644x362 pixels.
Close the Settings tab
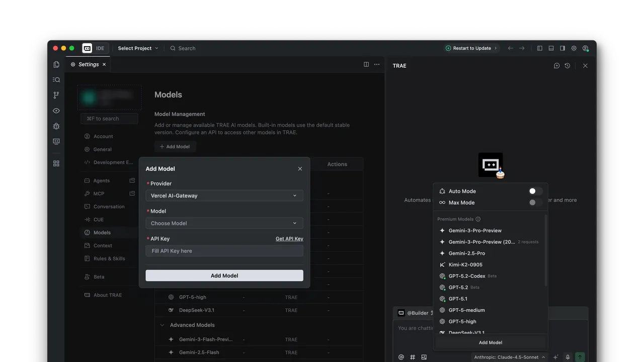click(104, 64)
